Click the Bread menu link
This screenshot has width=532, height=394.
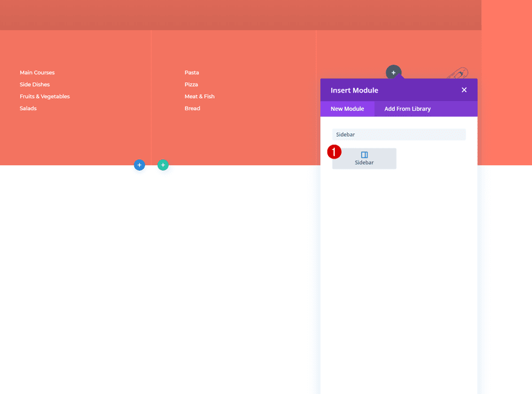192,108
